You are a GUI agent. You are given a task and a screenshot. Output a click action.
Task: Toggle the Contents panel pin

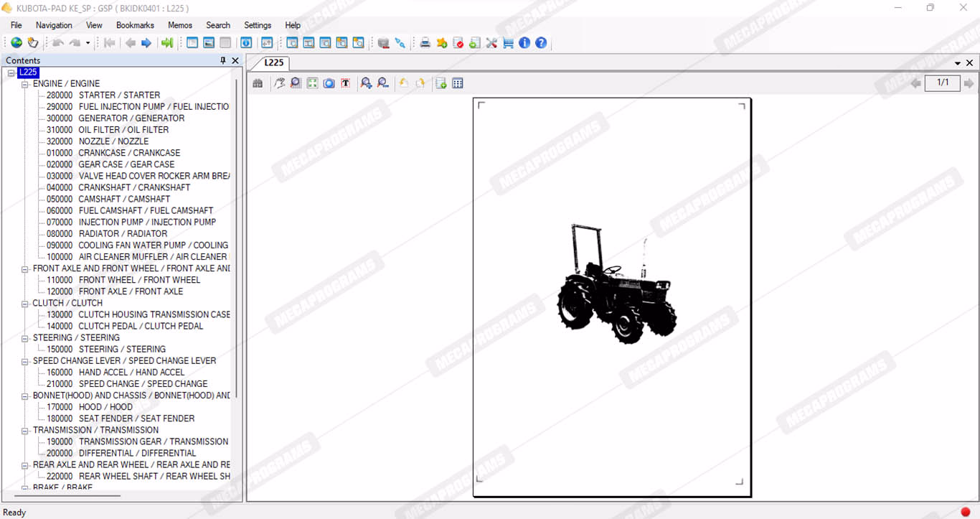pos(223,61)
